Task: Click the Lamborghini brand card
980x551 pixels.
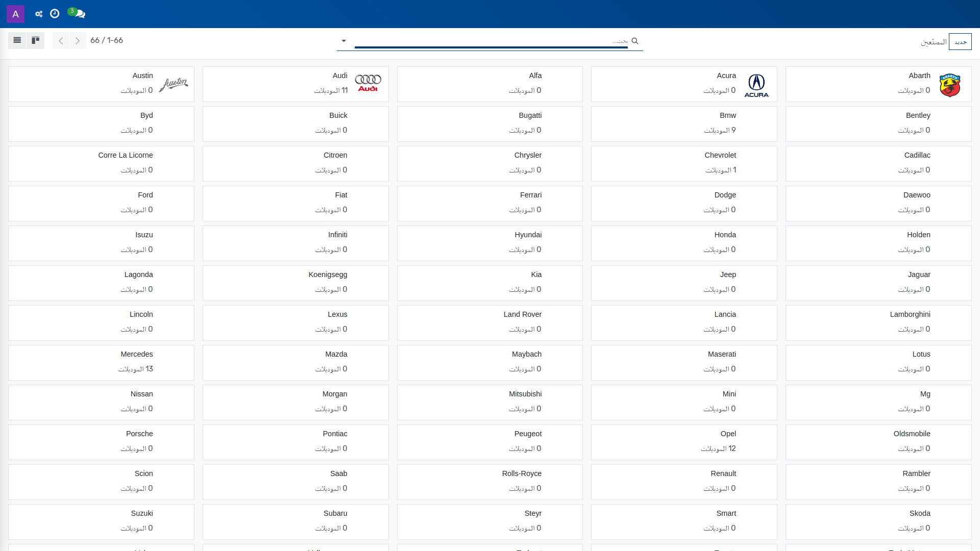Action: 878,323
